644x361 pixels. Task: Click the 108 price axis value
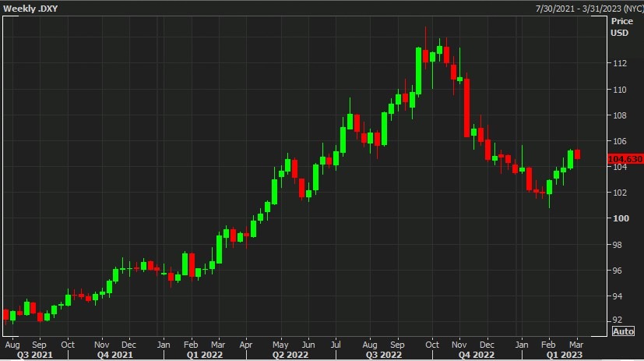point(620,115)
